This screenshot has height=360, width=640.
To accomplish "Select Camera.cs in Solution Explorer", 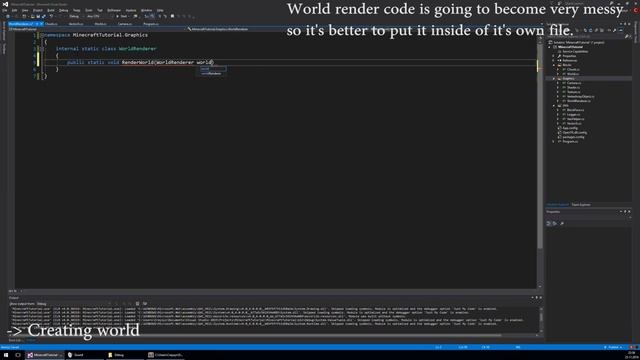I will (x=574, y=83).
